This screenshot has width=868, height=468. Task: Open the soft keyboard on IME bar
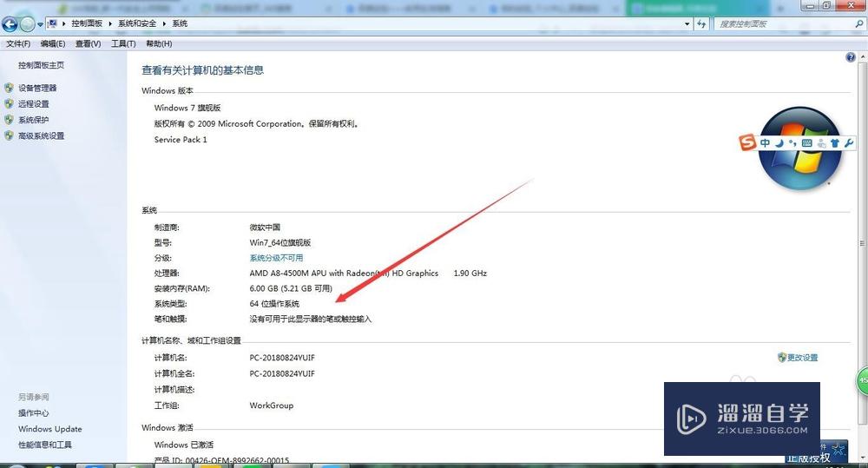[x=806, y=143]
